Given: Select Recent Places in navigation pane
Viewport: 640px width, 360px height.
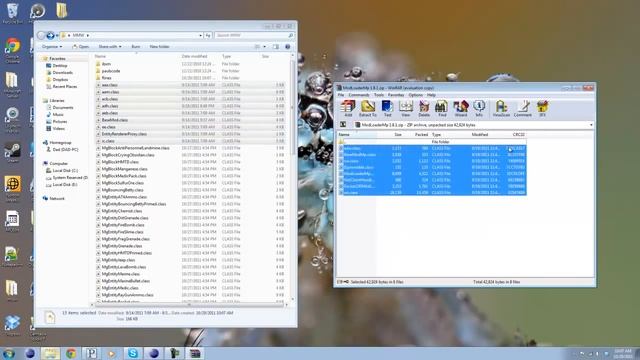Looking at the screenshot, I should click(64, 87).
